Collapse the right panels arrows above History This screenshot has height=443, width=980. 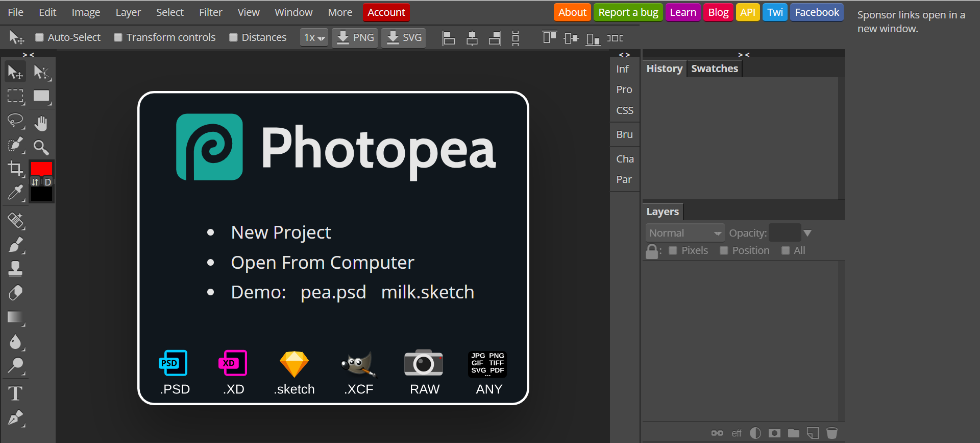tap(744, 55)
